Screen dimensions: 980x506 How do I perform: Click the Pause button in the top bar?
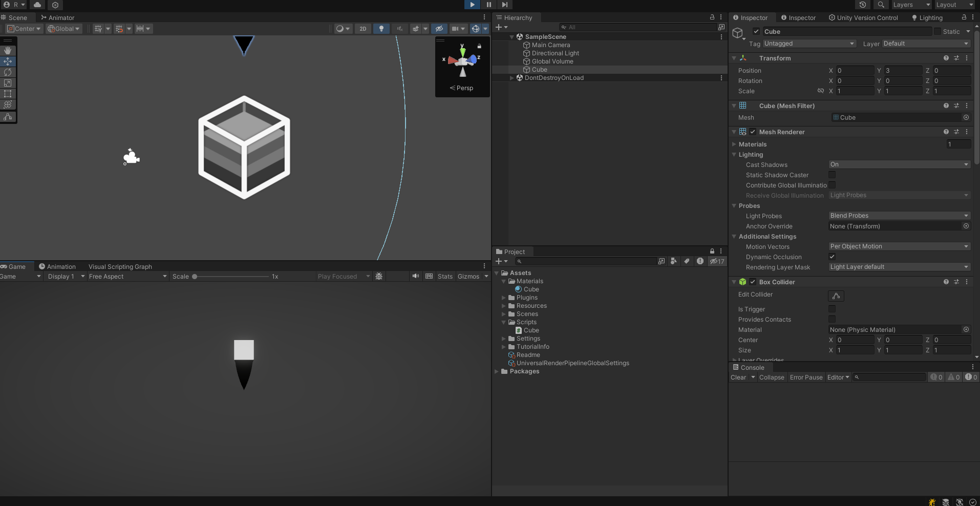click(488, 5)
